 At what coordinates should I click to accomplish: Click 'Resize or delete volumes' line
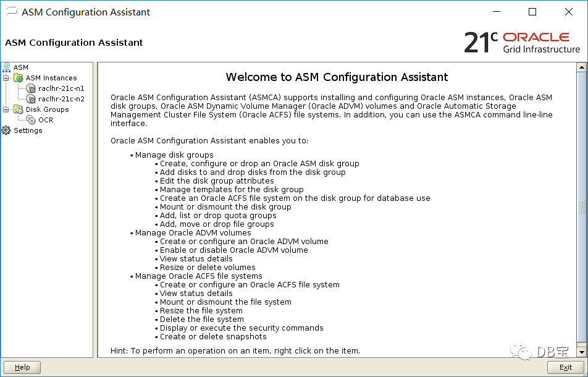[208, 267]
